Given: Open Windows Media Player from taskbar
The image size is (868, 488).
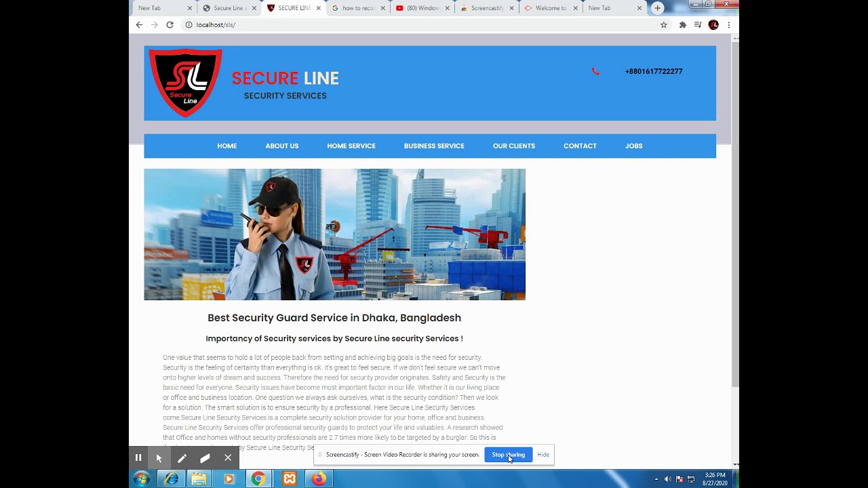Looking at the screenshot, I should (x=229, y=479).
